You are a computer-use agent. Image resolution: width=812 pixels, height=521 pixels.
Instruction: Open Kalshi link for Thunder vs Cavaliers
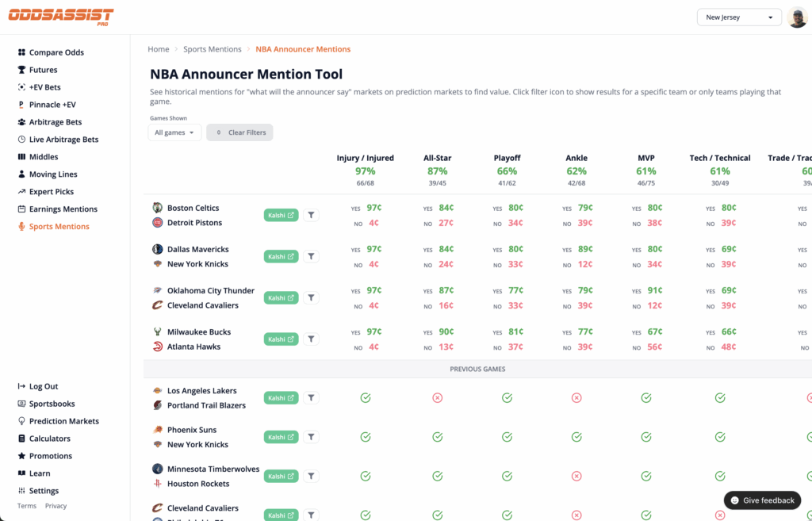click(x=282, y=298)
